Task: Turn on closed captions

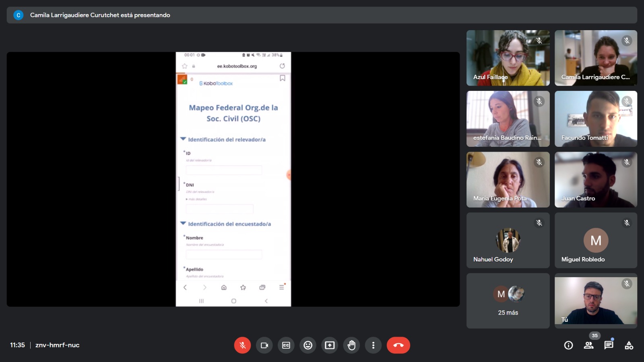Action: (286, 345)
